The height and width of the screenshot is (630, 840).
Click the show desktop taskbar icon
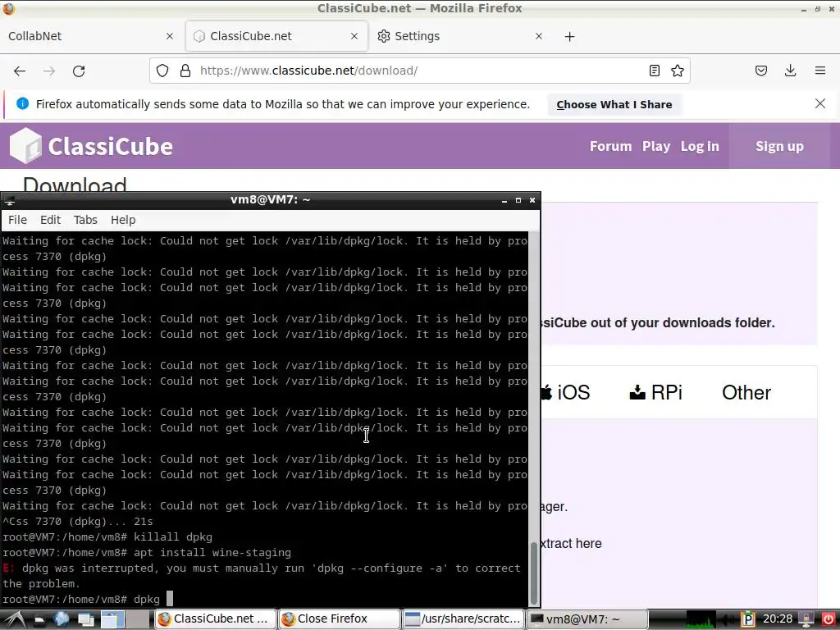click(x=85, y=619)
